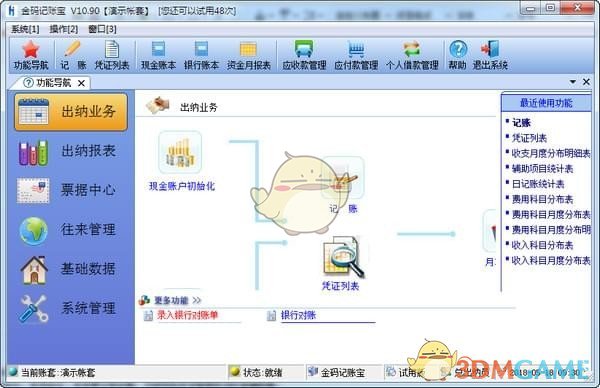The image size is (600, 388).
Task: Click 当前账套:演示账套 status entry
Action: tap(58, 373)
